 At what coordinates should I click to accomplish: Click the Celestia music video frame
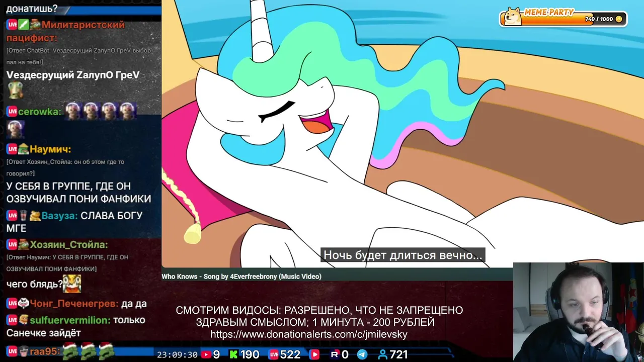point(403,133)
